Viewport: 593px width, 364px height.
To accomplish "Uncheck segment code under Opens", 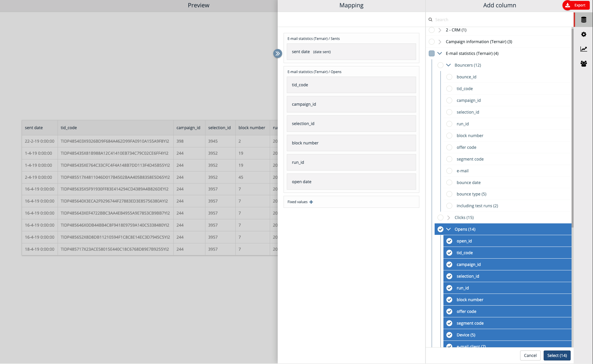I will pos(449,323).
